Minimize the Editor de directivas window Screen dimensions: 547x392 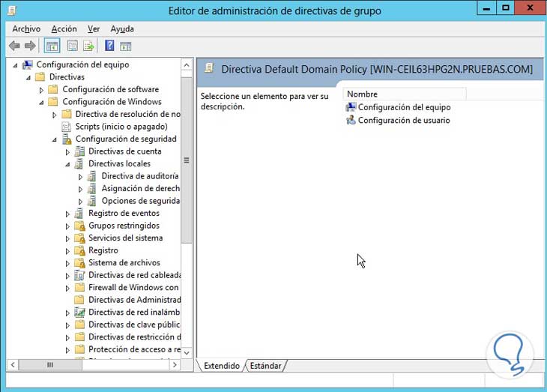[486, 7]
